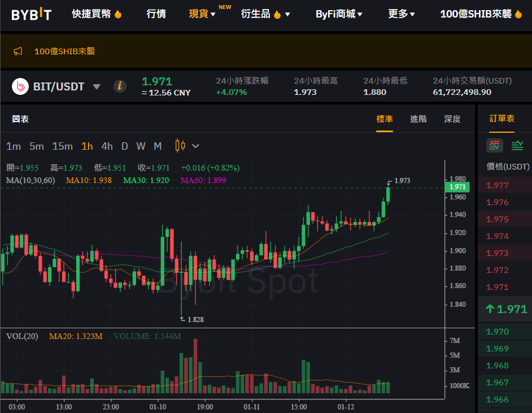This screenshot has width=532, height=413.
Task: Select the D daily timeframe
Action: click(x=124, y=146)
